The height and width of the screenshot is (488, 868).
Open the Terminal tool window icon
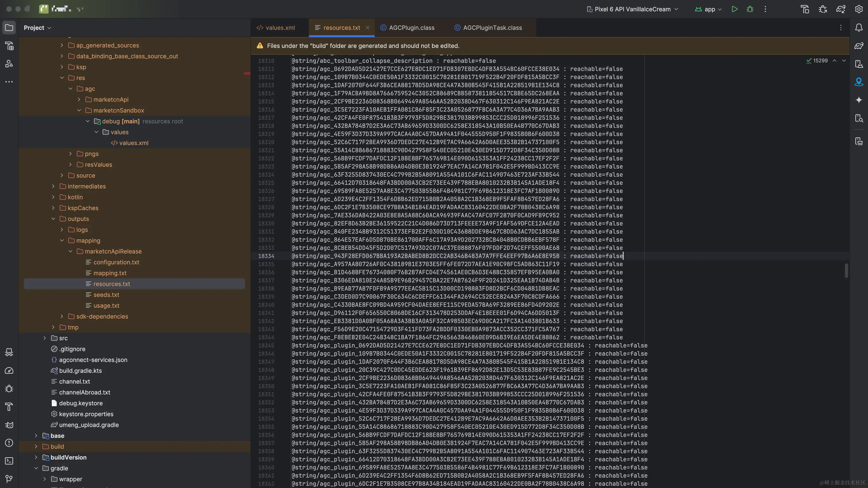9,461
